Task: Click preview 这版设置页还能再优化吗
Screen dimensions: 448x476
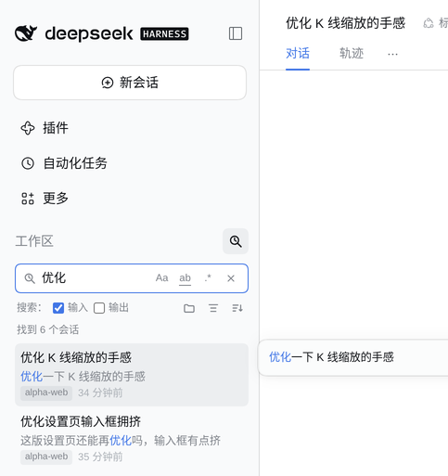Action: [x=121, y=441]
